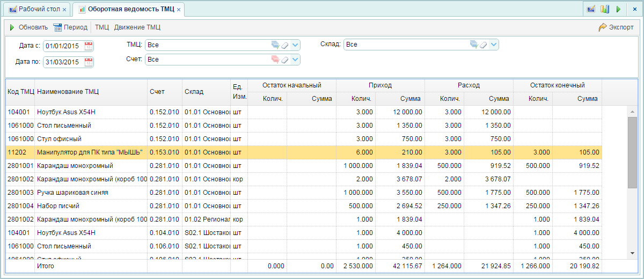Sort by the 'Код ТМЦ' column header

tap(20, 92)
